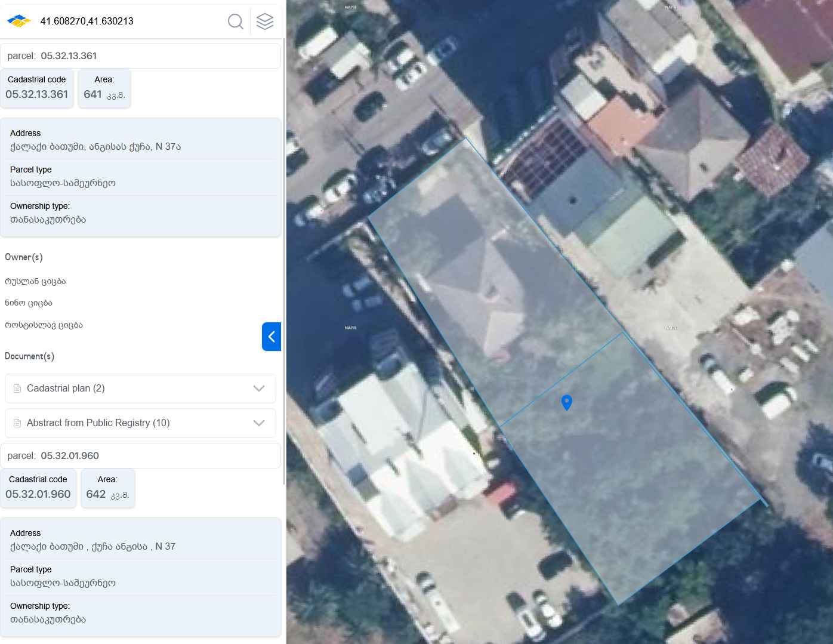Open the map layers icon
The height and width of the screenshot is (644, 833).
pyautogui.click(x=265, y=21)
